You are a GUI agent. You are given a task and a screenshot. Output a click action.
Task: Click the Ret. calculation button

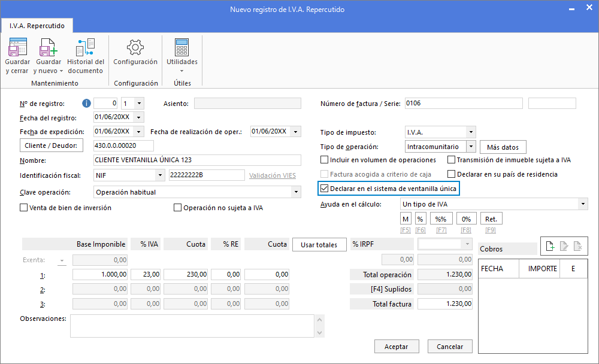(x=491, y=219)
